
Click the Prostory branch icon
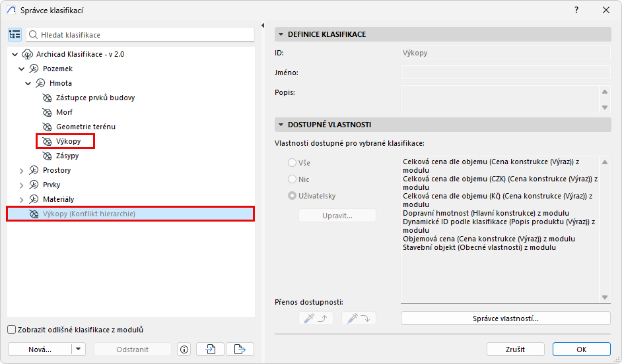[x=34, y=170]
